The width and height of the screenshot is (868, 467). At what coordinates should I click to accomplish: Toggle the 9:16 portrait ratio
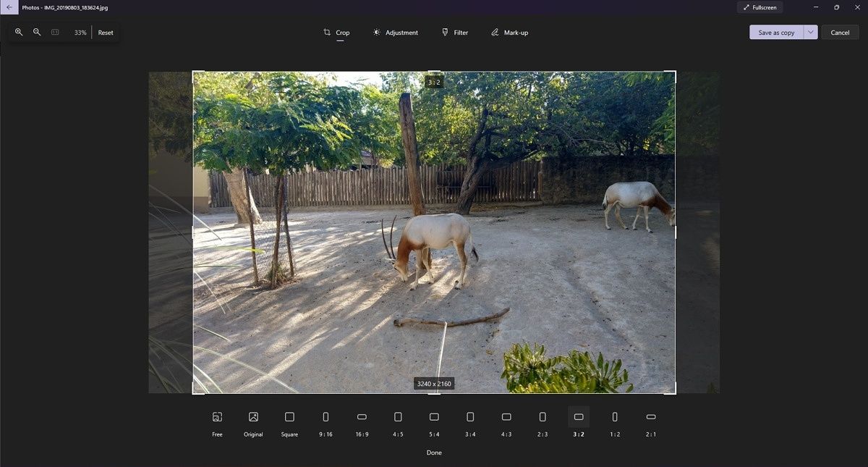325,417
